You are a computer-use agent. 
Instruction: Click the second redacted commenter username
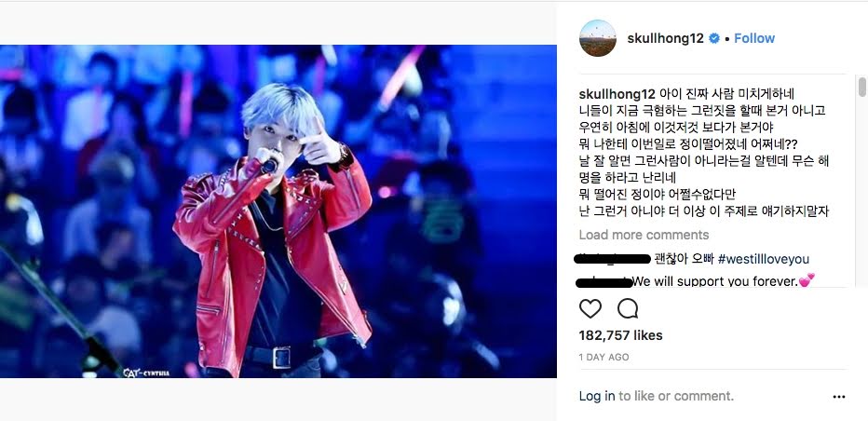click(604, 282)
